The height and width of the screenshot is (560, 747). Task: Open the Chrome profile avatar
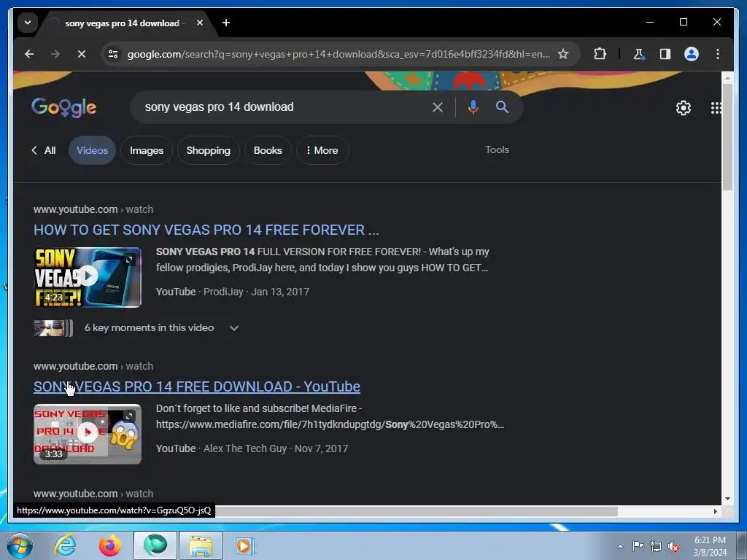point(692,54)
